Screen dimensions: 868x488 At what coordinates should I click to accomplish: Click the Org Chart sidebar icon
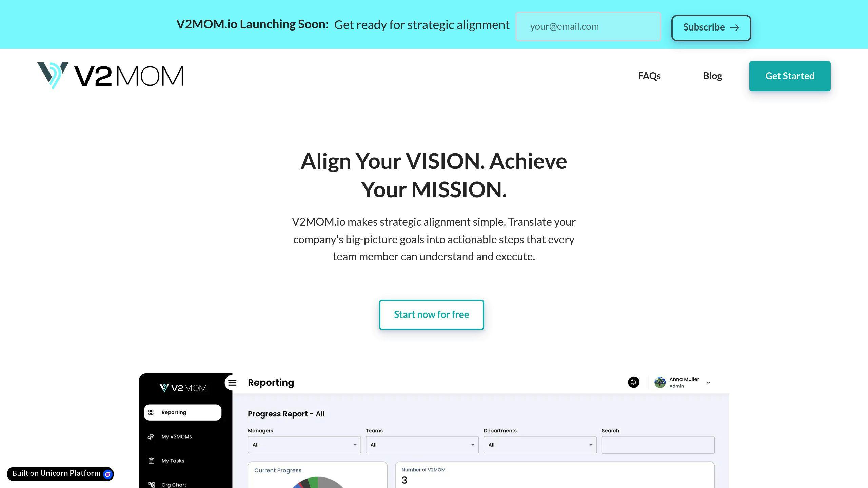152,484
